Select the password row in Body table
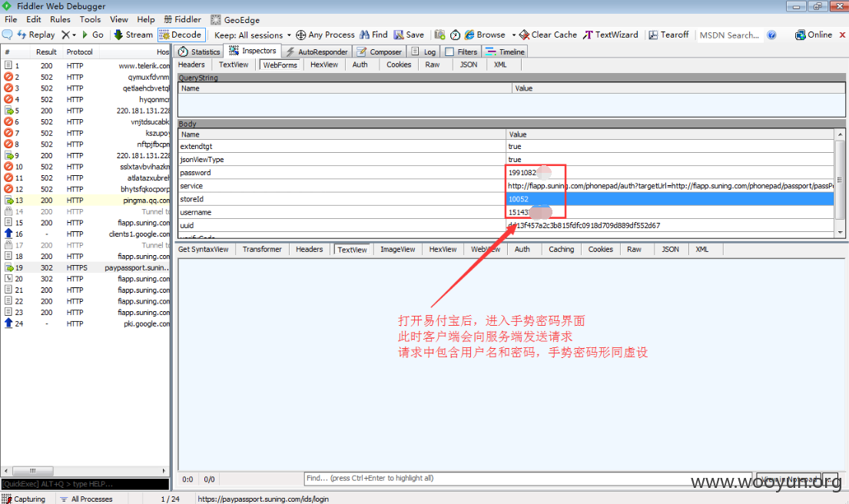 [x=506, y=173]
